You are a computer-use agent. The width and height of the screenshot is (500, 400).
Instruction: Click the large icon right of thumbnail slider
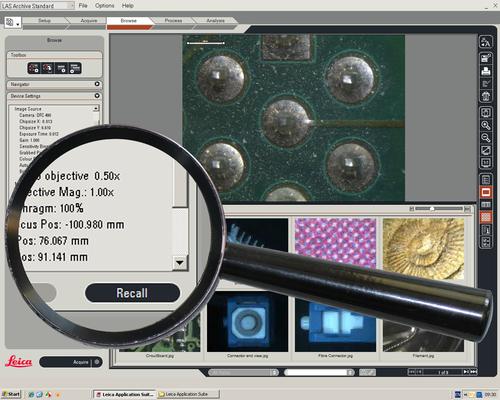pyautogui.click(x=467, y=209)
